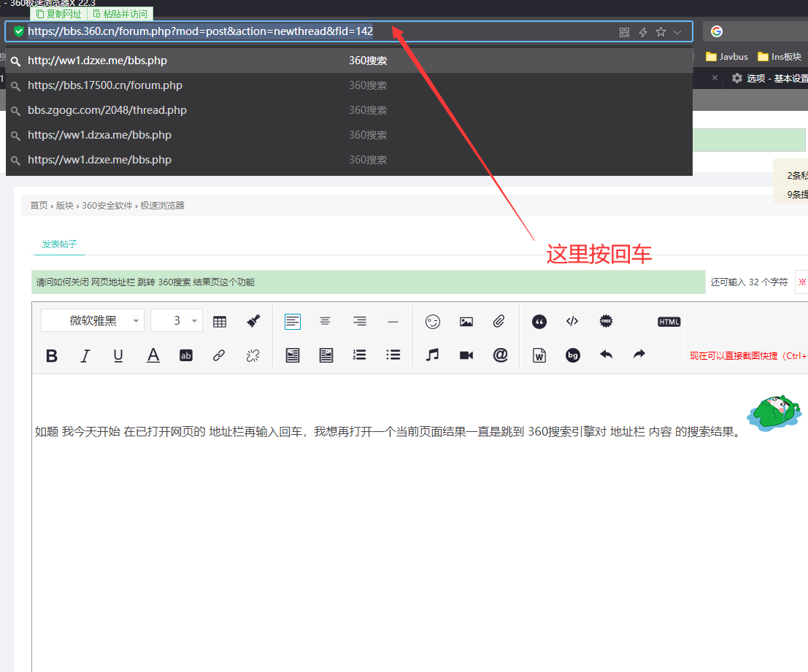Select the 发表帖子 tab
Screen dimensions: 808x672
(59, 244)
